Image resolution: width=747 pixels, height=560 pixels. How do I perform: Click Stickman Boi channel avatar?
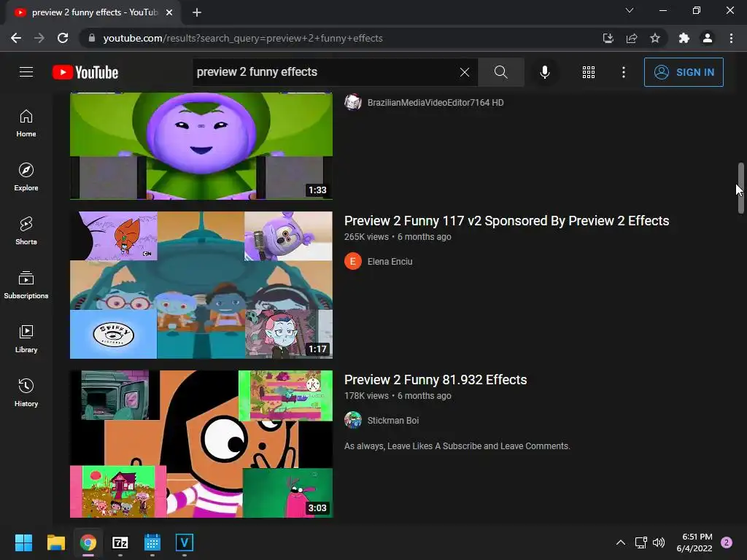353,420
